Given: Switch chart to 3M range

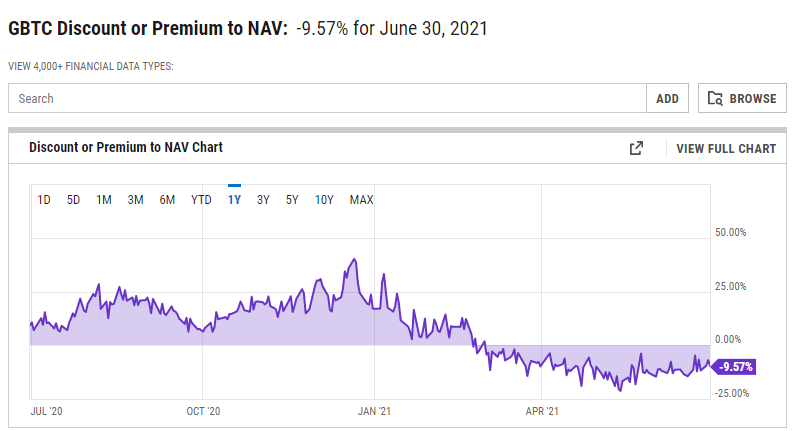Looking at the screenshot, I should [x=135, y=200].
